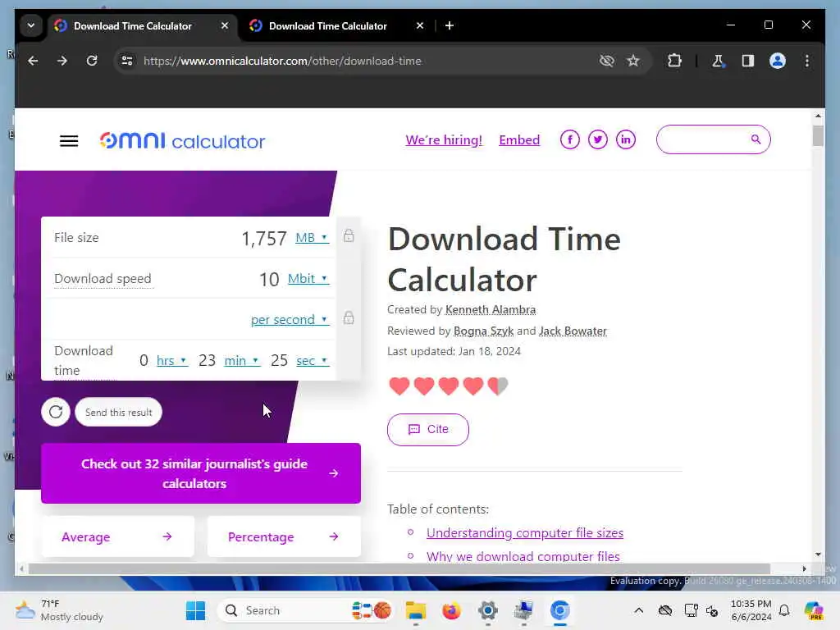Open Omni's Facebook page icon

coord(570,139)
